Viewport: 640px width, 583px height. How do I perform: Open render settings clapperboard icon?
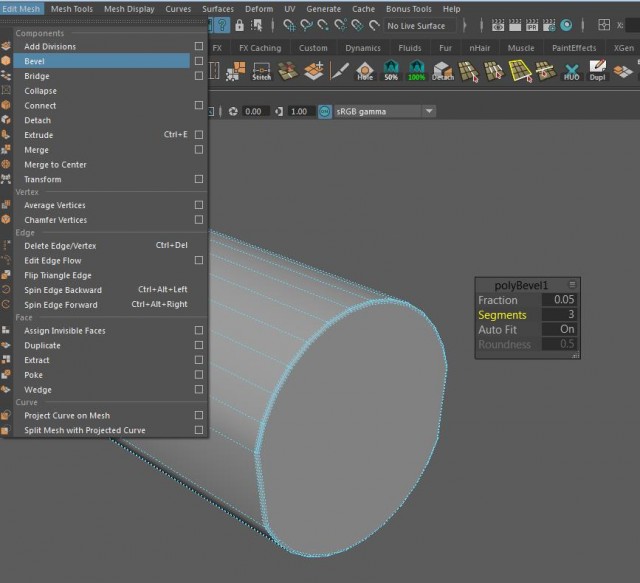coord(549,25)
